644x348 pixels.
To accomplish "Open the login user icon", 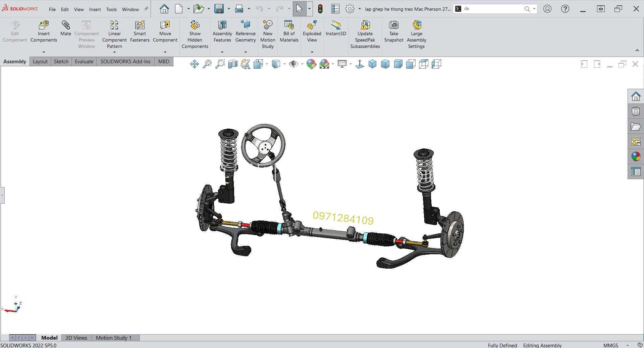I will tap(547, 9).
